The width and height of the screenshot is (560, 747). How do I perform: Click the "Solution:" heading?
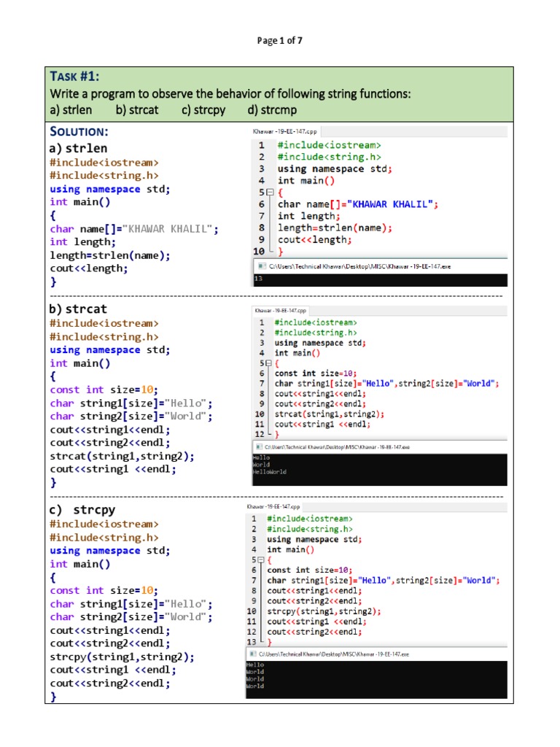(x=79, y=131)
